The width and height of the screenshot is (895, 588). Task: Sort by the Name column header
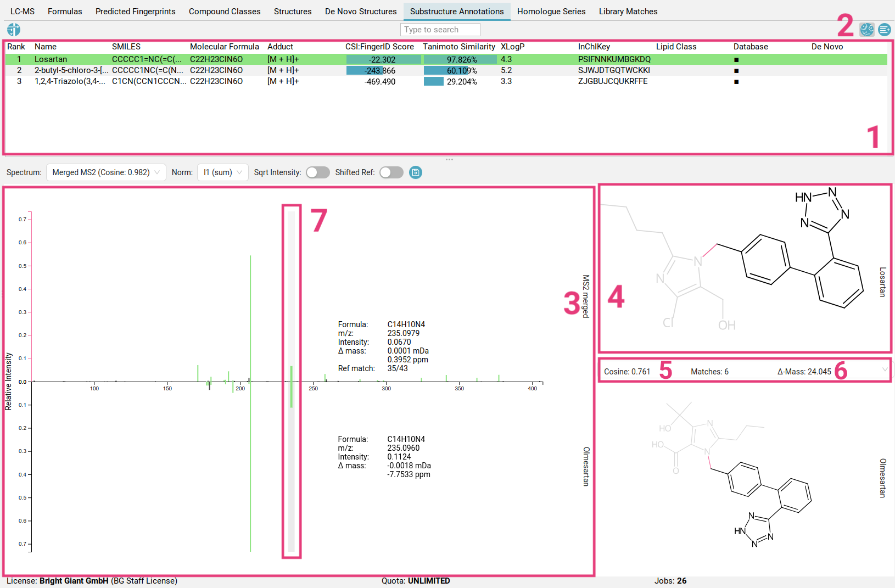46,47
